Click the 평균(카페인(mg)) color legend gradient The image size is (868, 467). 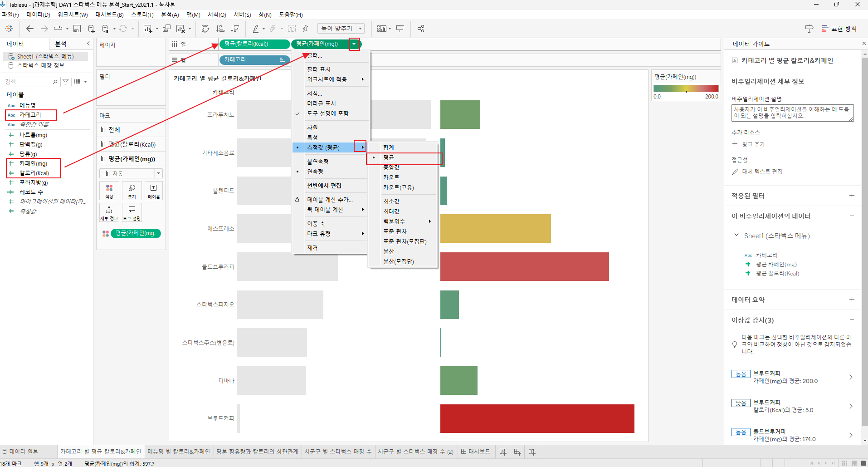pos(686,88)
